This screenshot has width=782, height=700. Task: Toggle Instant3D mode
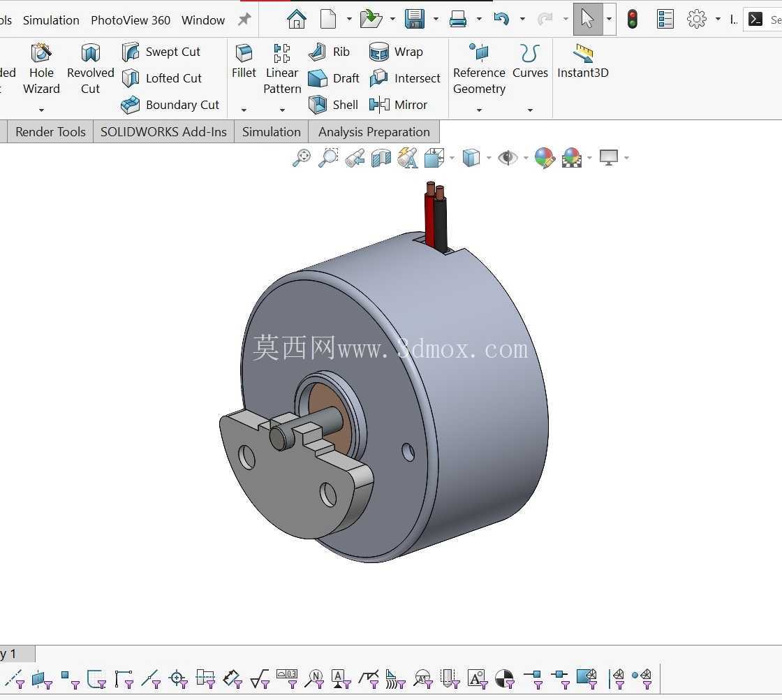pos(582,62)
